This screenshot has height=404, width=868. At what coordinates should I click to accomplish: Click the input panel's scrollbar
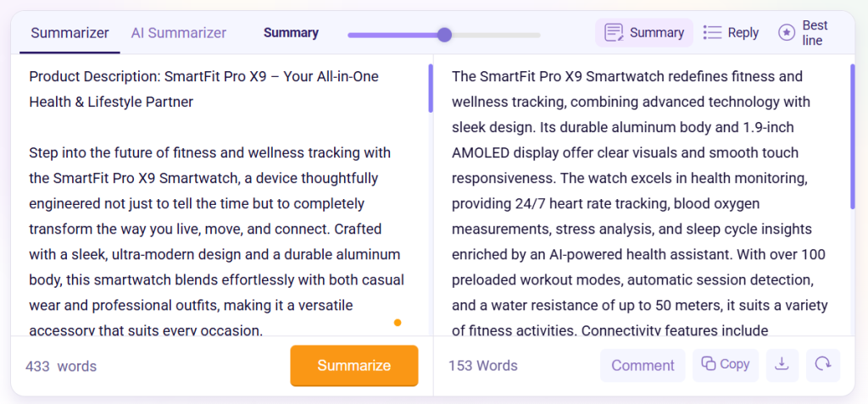[431, 88]
